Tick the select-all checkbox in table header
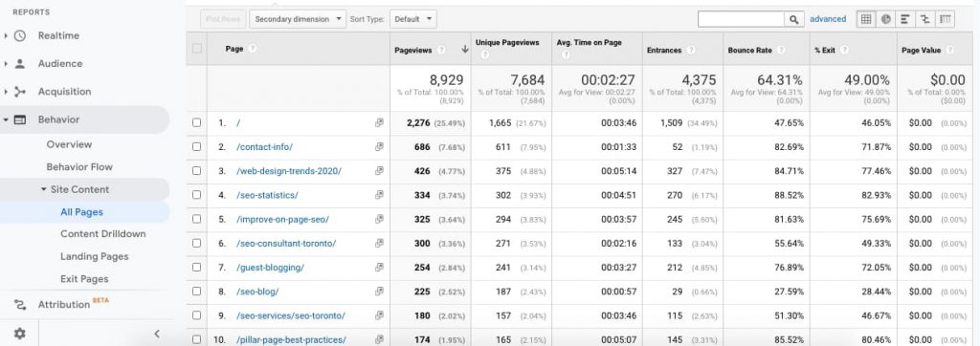The image size is (980, 346). [x=197, y=49]
